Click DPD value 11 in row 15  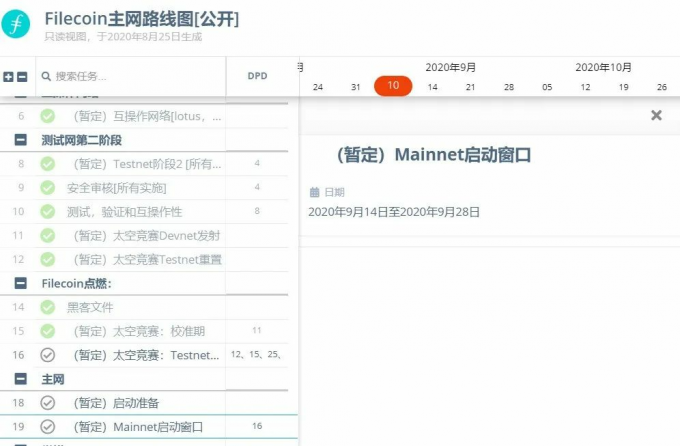[257, 330]
